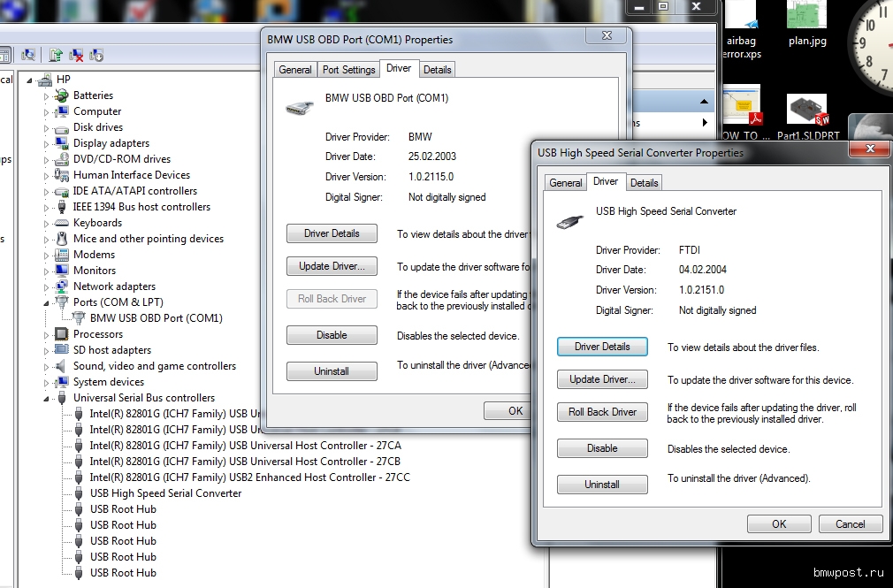893x588 pixels.
Task: Click the Uninstall device toolbar icon
Action: (x=76, y=55)
